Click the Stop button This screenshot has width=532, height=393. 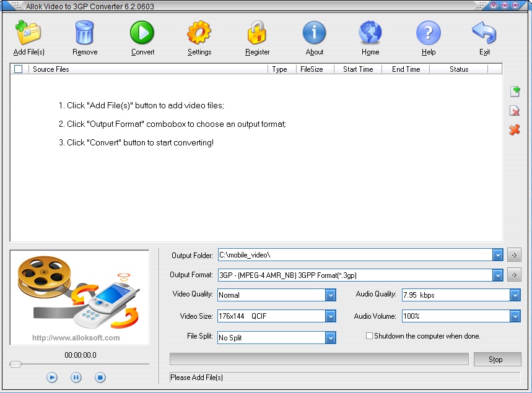tap(497, 360)
